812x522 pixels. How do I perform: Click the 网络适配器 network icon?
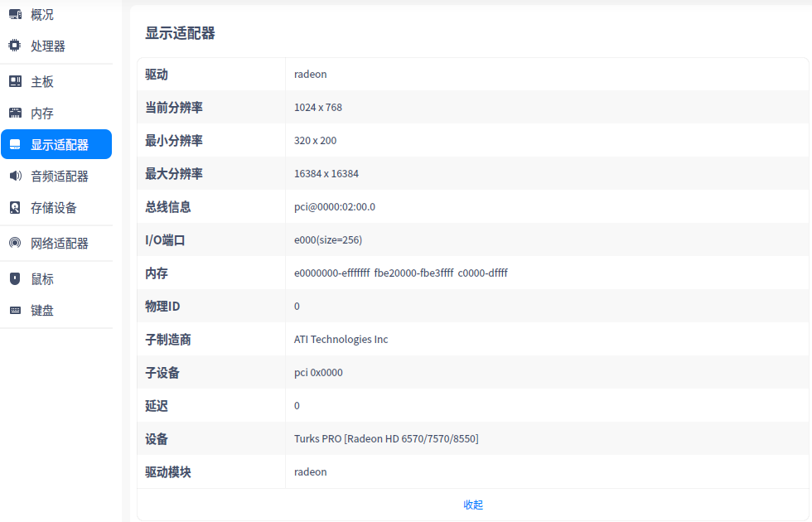tap(15, 243)
